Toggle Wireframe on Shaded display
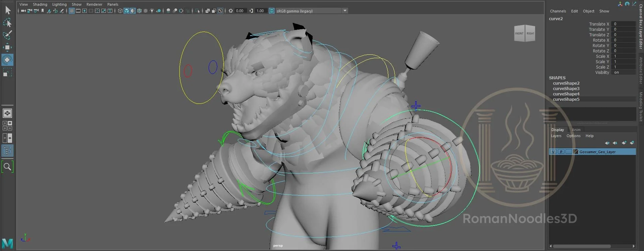The height and width of the screenshot is (251, 644). [x=139, y=11]
